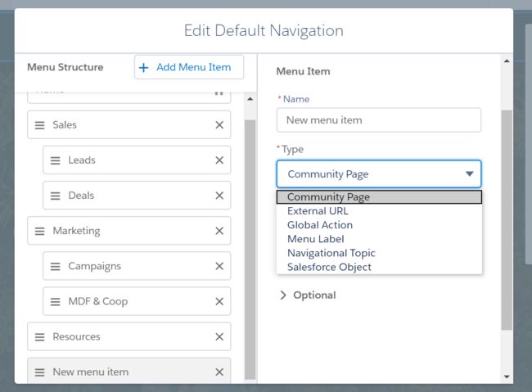Remove the Campaigns menu item
The image size is (532, 392).
coord(219,266)
